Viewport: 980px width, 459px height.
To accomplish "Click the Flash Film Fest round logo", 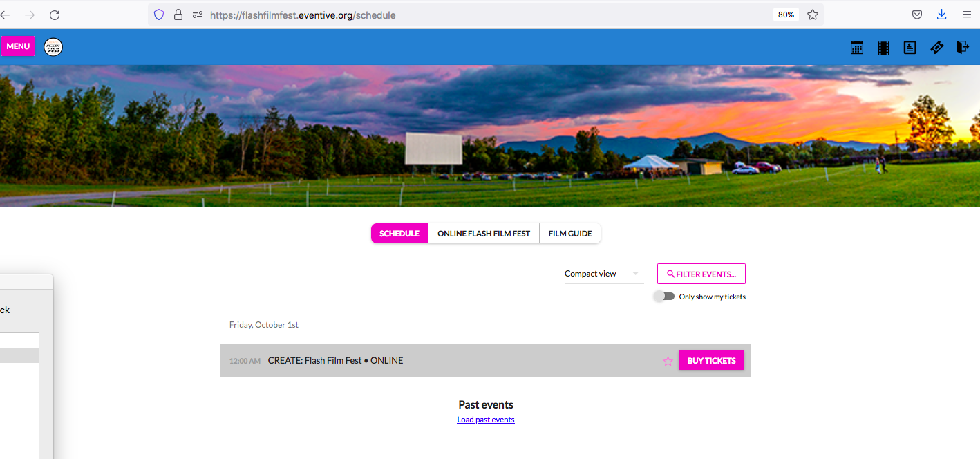I will click(x=53, y=47).
